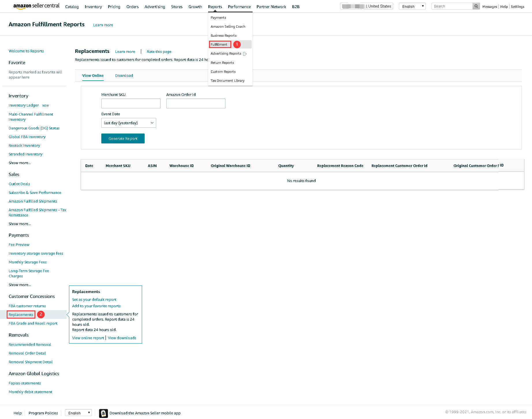Open the Event Date dropdown

point(129,123)
